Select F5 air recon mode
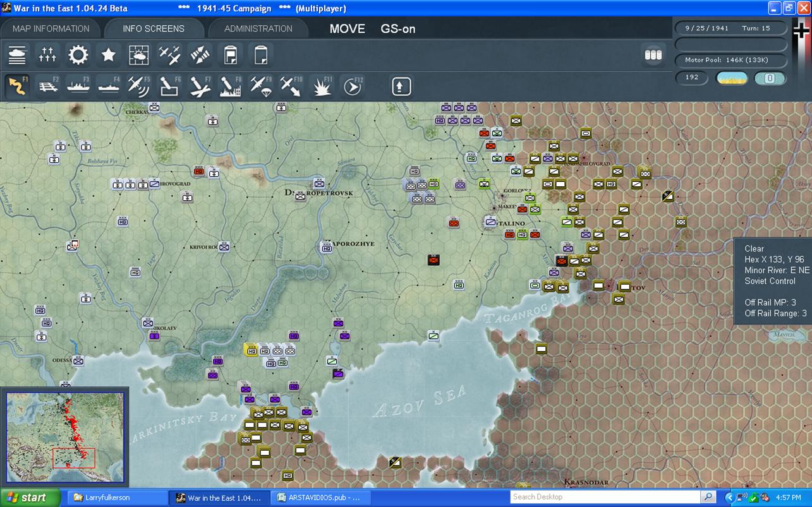The width and height of the screenshot is (812, 507). coord(139,86)
